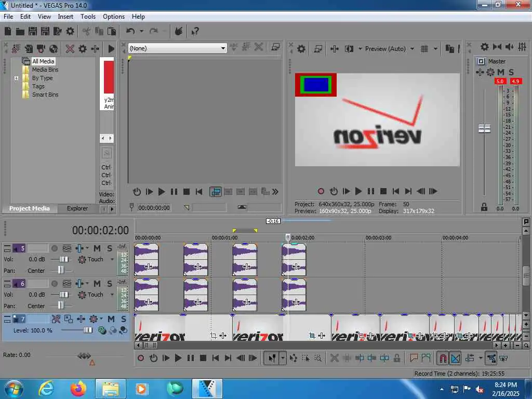Toggle preview on external monitor icon
This screenshot has height=399, width=532.
point(318,49)
